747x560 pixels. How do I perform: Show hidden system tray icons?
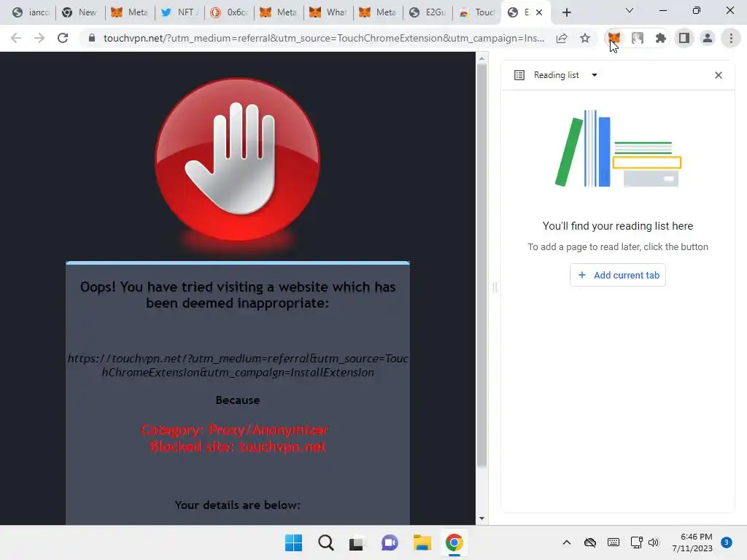566,542
